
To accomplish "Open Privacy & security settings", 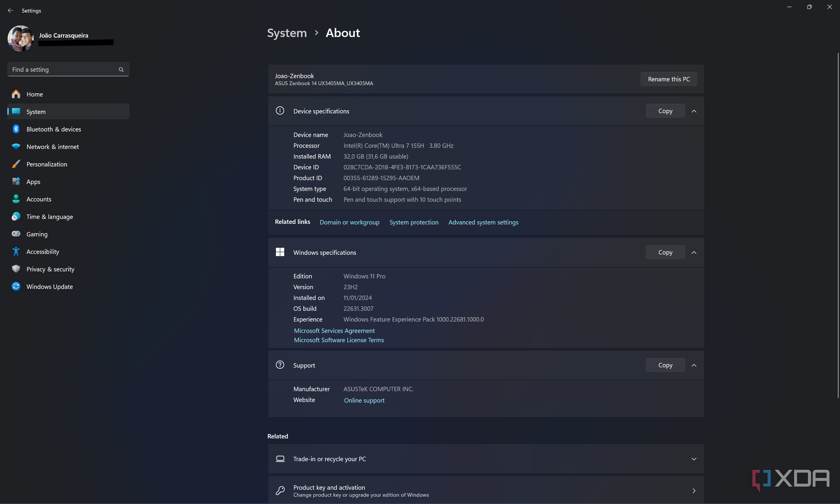I will (50, 269).
